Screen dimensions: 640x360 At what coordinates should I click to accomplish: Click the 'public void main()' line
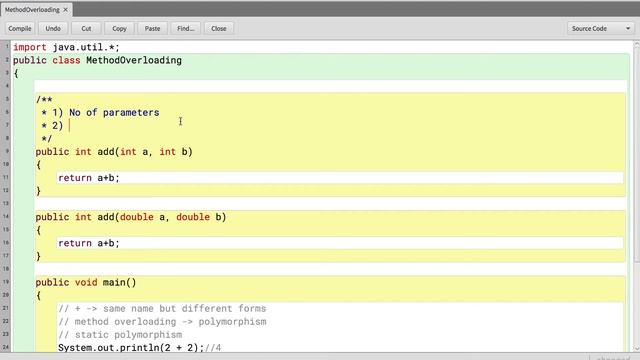coord(86,282)
